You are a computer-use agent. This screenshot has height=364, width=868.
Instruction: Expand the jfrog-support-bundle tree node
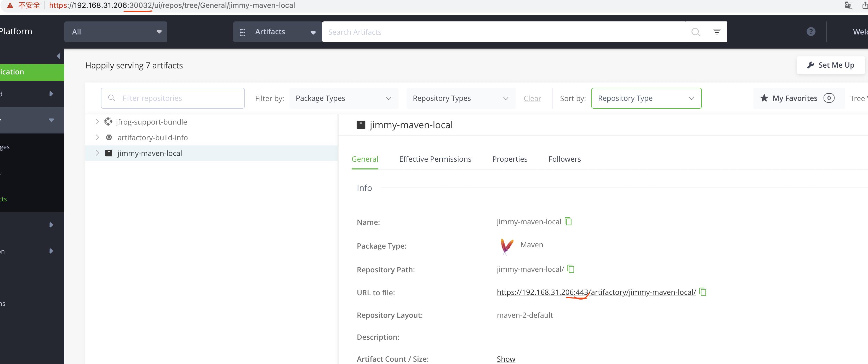click(97, 121)
